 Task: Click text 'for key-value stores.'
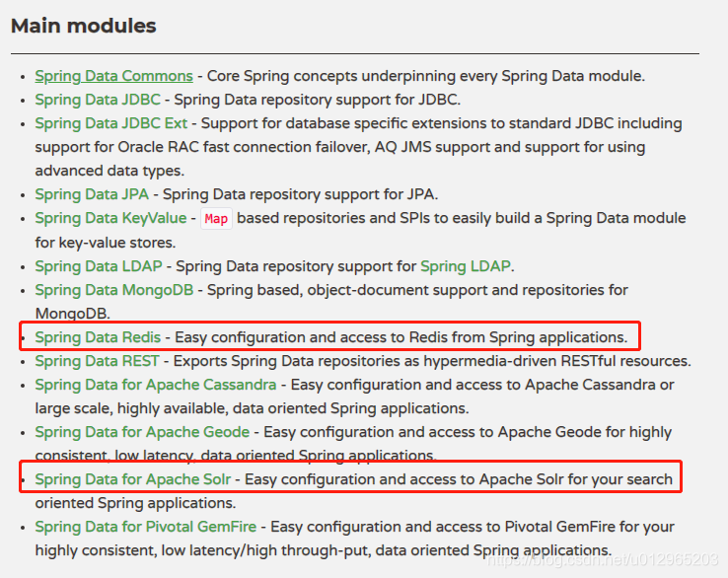pyautogui.click(x=106, y=243)
